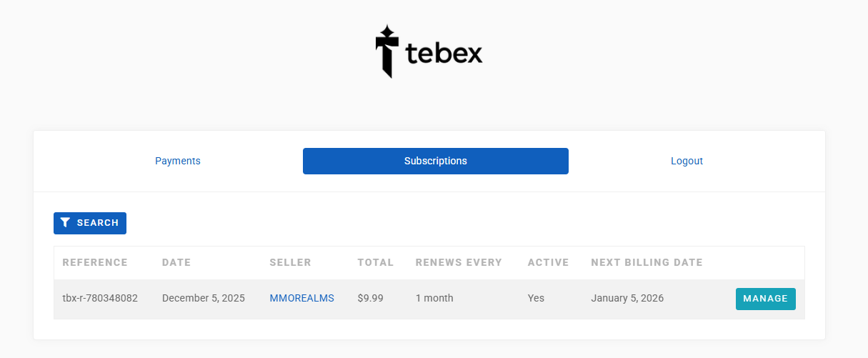Open the MMOREALMS seller link
This screenshot has height=358, width=868.
click(301, 298)
